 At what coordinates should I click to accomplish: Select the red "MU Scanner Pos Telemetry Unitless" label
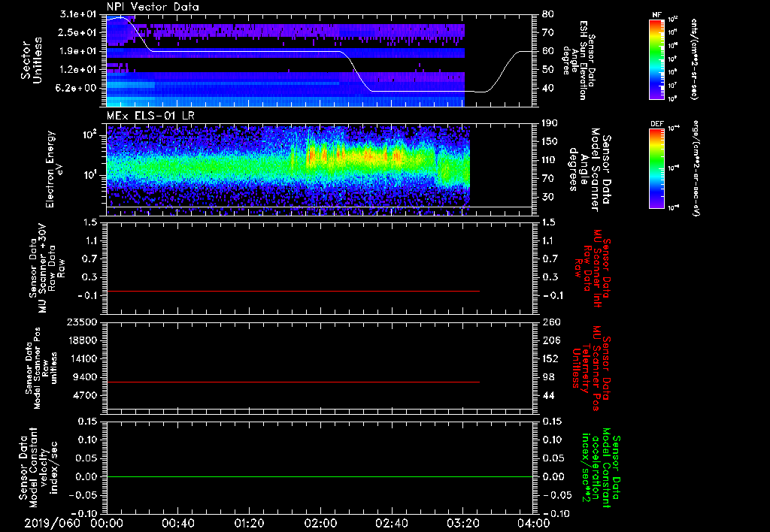pyautogui.click(x=591, y=368)
